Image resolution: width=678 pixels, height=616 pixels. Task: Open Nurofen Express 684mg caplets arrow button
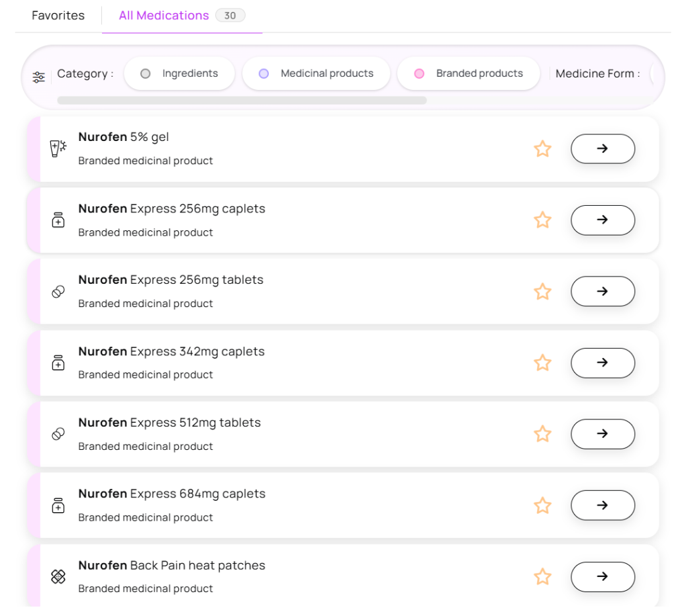point(603,505)
